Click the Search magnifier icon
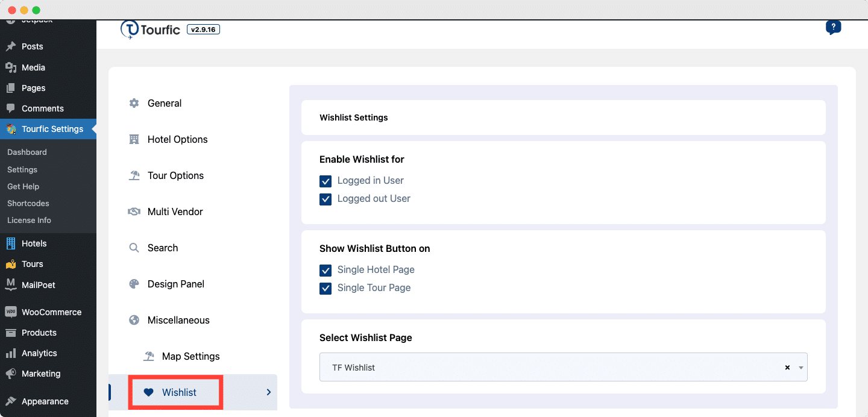Image resolution: width=868 pixels, height=417 pixels. pyautogui.click(x=134, y=248)
